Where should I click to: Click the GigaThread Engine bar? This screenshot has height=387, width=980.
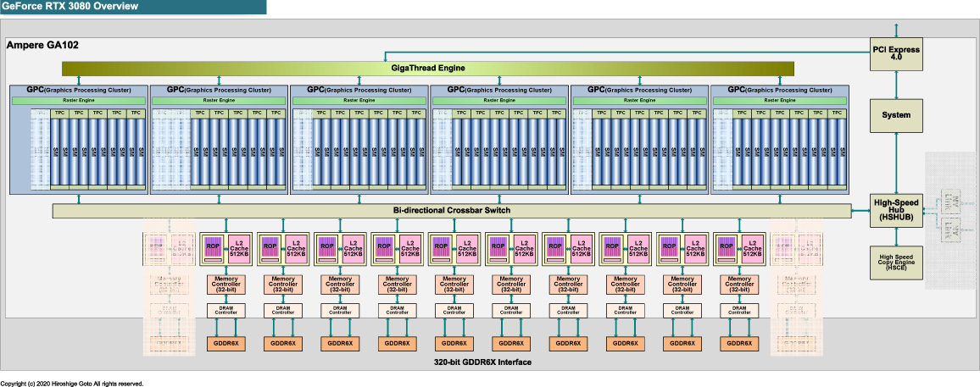point(428,68)
